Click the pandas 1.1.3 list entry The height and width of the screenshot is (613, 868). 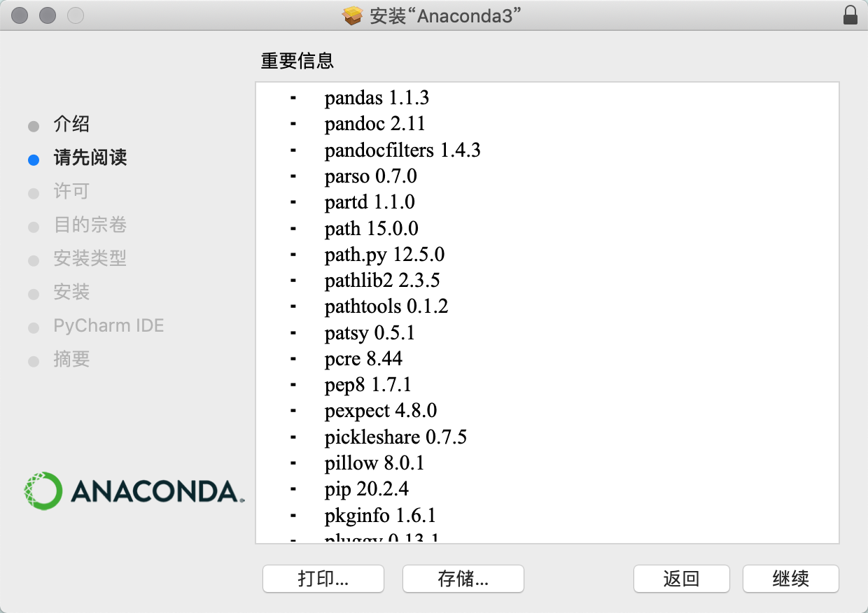[x=377, y=98]
